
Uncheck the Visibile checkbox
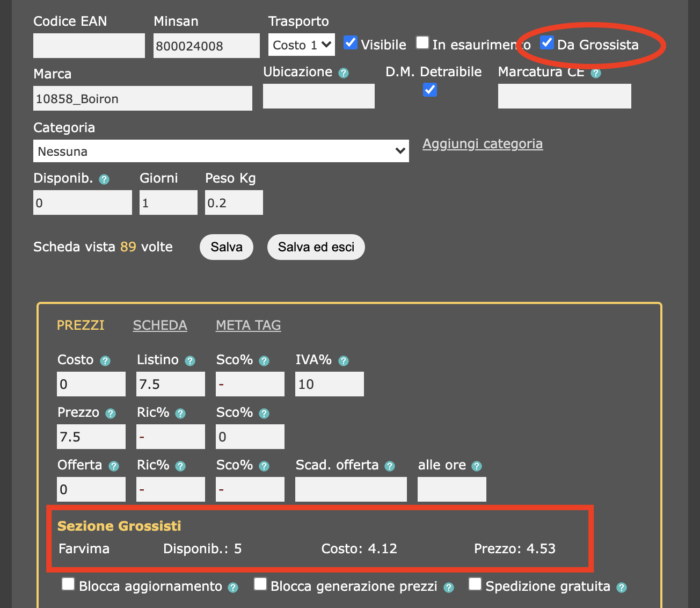coord(351,43)
